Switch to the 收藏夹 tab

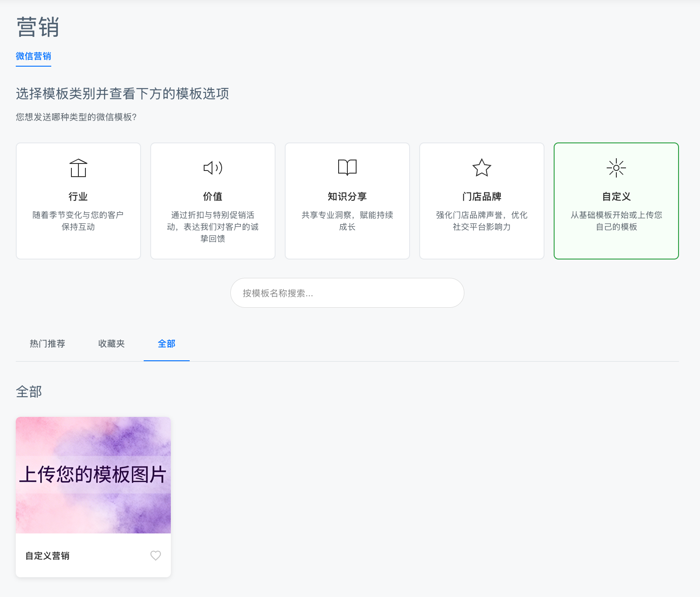point(112,344)
